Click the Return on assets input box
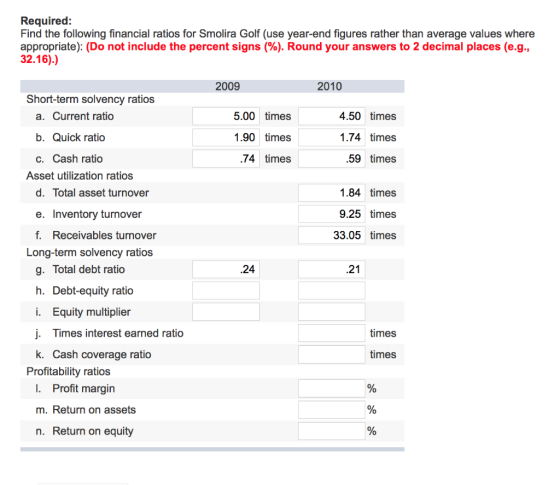The height and width of the screenshot is (485, 560). 332,410
